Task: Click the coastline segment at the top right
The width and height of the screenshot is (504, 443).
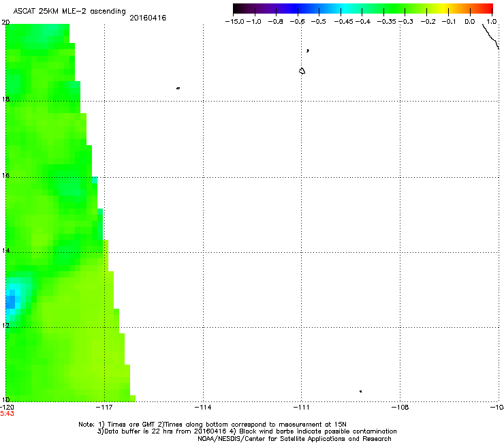Action: click(x=490, y=37)
